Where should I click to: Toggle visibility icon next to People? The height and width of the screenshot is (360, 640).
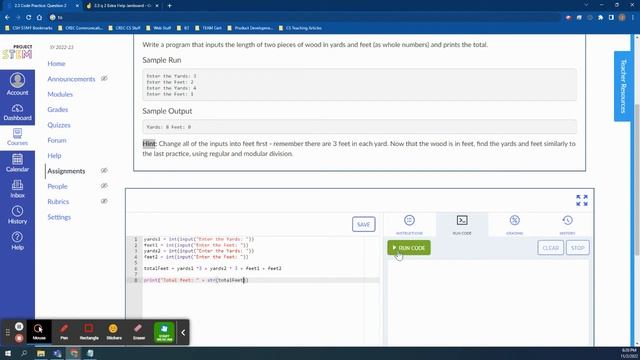point(104,186)
